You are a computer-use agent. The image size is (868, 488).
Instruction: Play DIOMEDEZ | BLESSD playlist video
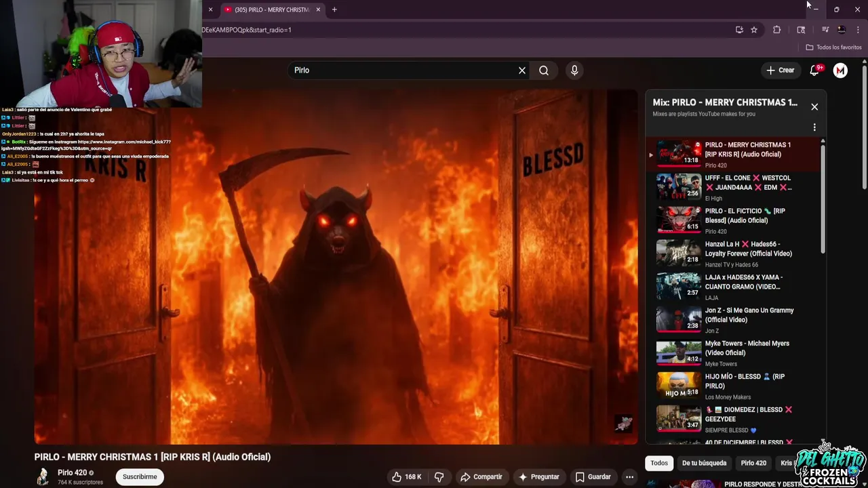pyautogui.click(x=732, y=420)
